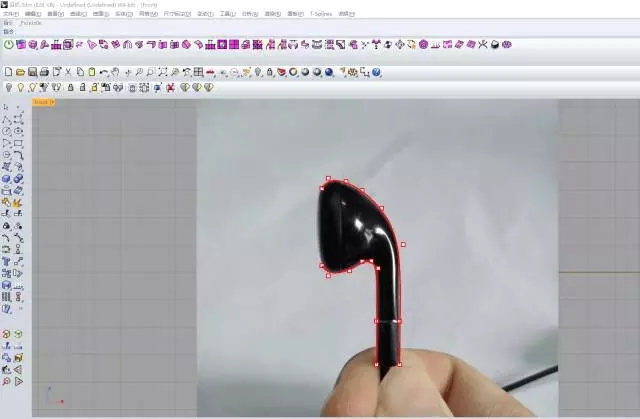
Task: Select the Ellipse tool in the left toolbar
Action: pos(18,131)
